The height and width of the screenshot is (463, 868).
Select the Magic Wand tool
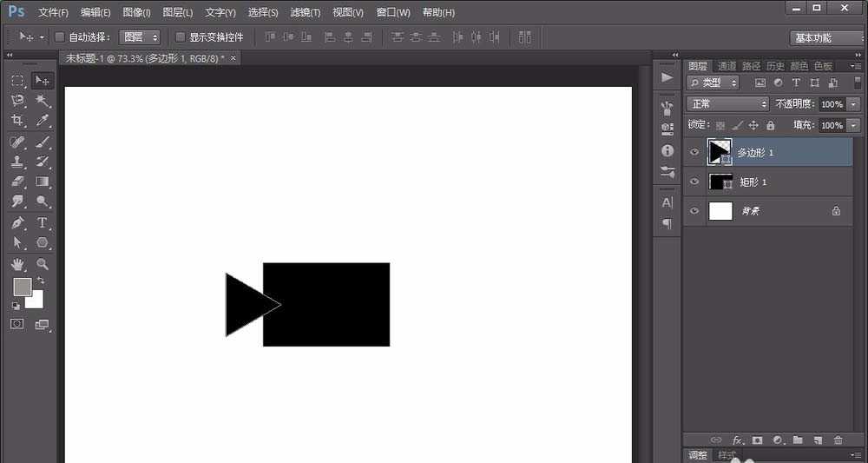pyautogui.click(x=42, y=101)
